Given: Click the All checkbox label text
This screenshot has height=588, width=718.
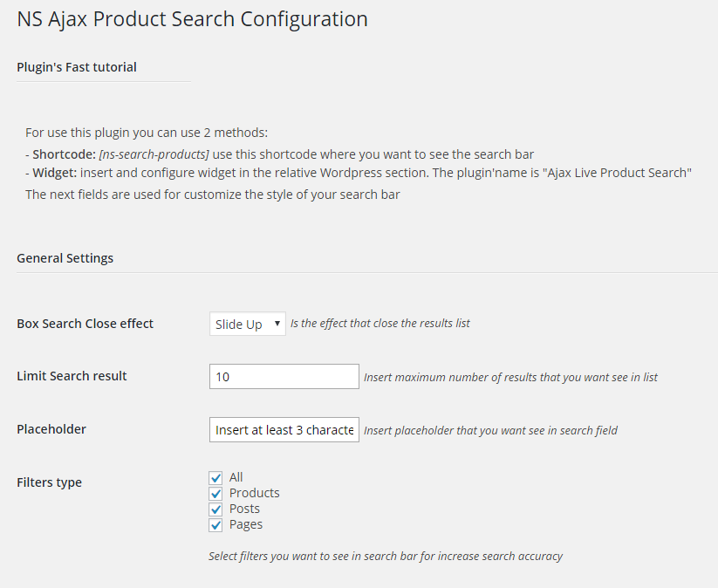Looking at the screenshot, I should coord(236,477).
